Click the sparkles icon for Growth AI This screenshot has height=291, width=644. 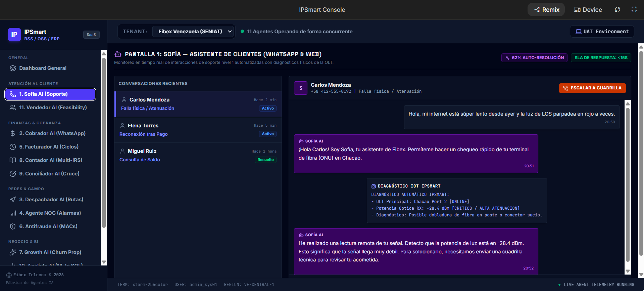[13, 252]
